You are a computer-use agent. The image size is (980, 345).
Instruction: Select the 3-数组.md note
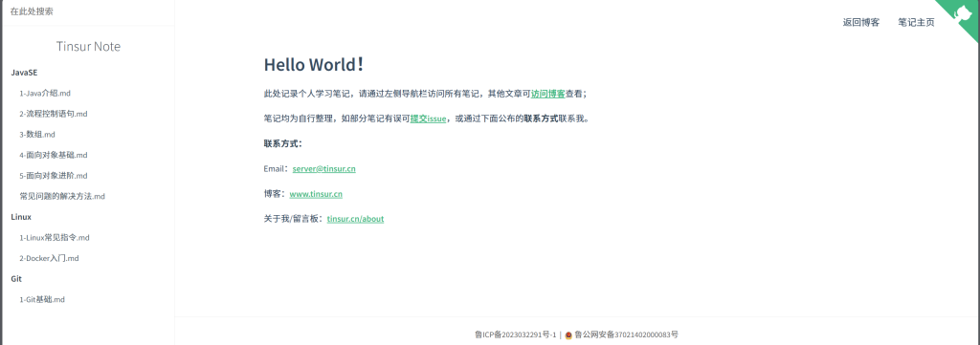[37, 134]
